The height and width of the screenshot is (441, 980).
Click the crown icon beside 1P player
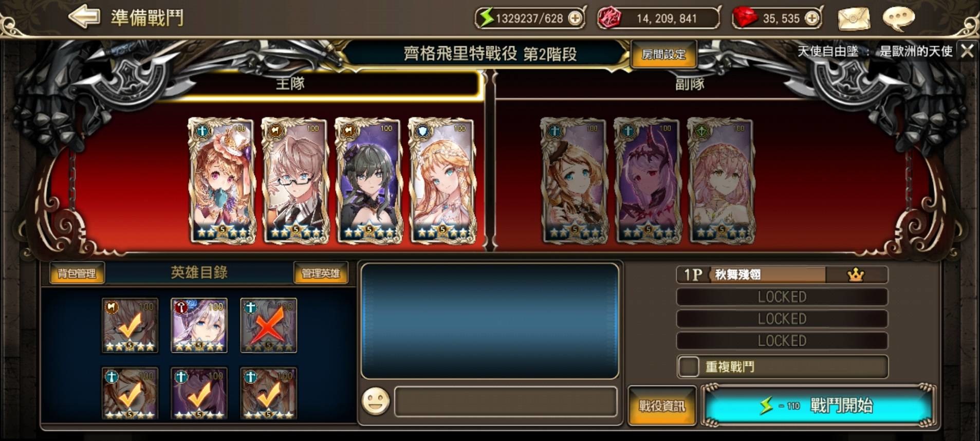856,275
